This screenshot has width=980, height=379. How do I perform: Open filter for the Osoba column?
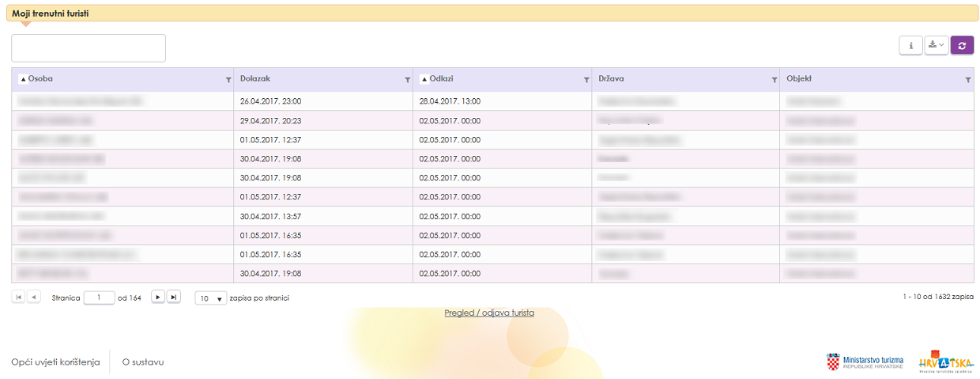228,80
